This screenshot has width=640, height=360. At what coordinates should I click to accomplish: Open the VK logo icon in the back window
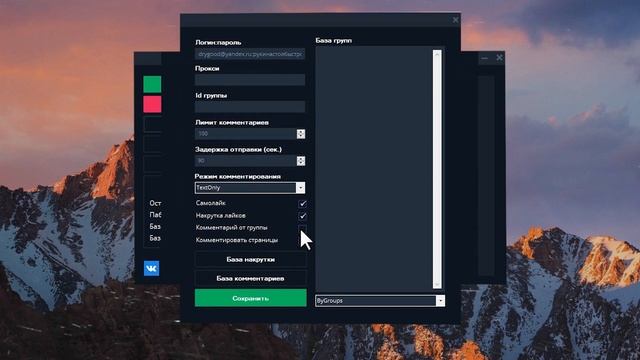point(151,268)
